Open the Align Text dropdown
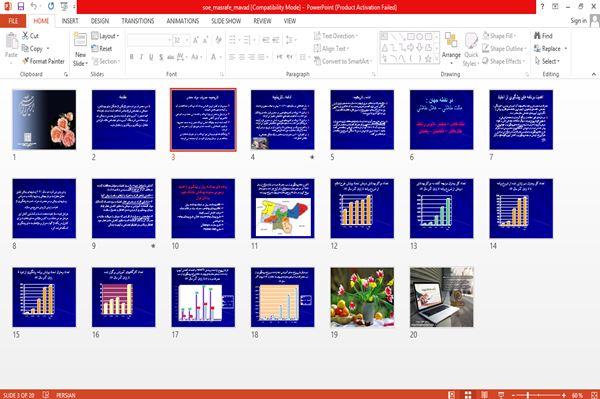This screenshot has height=399, width=600. pyautogui.click(x=331, y=49)
